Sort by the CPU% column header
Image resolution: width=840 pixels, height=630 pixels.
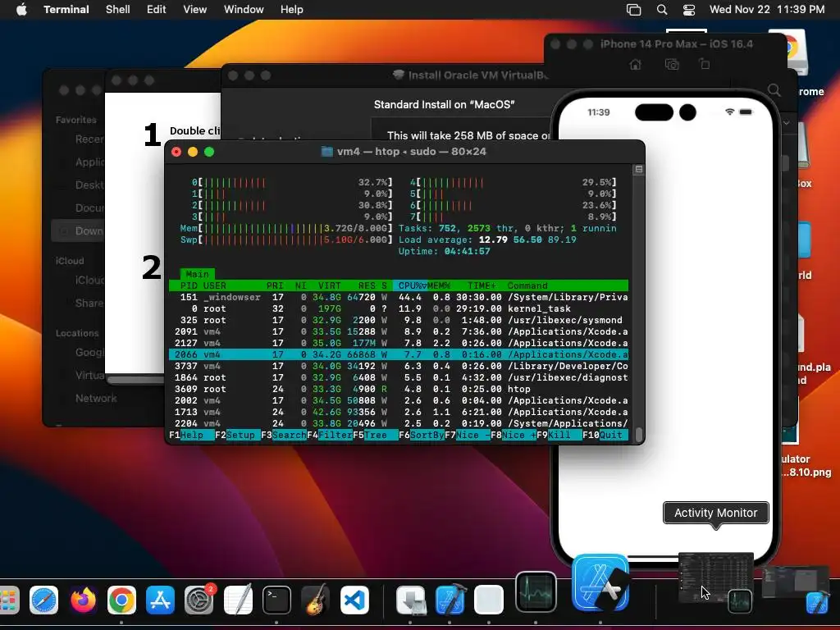412,285
